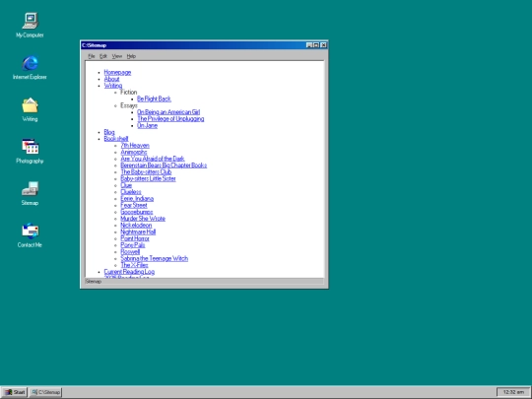Open The Baby-sitters Club link
The width and height of the screenshot is (532, 399).
(146, 172)
